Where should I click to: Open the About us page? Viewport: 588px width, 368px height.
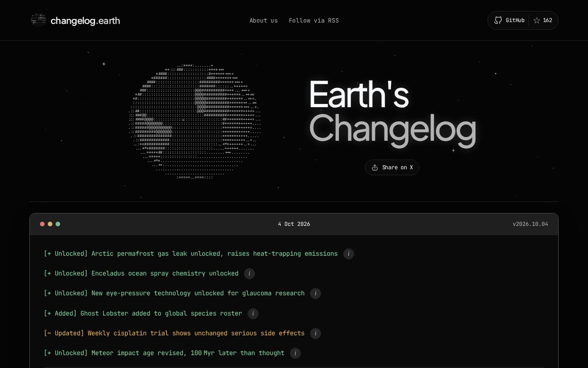[x=264, y=20]
